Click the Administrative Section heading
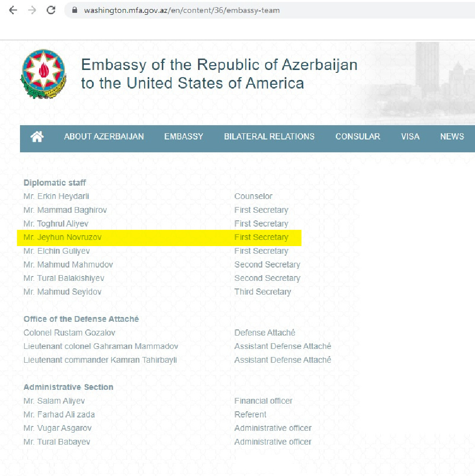The width and height of the screenshot is (475, 476). [x=68, y=387]
